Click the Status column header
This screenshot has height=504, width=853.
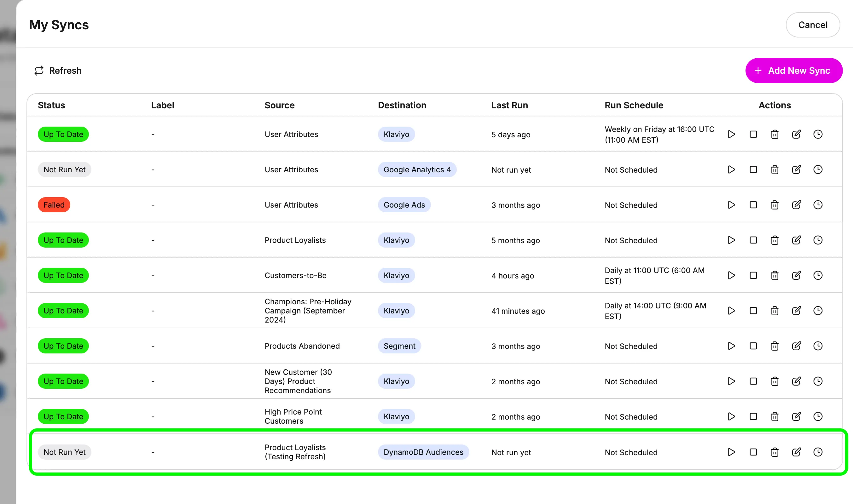(x=51, y=105)
